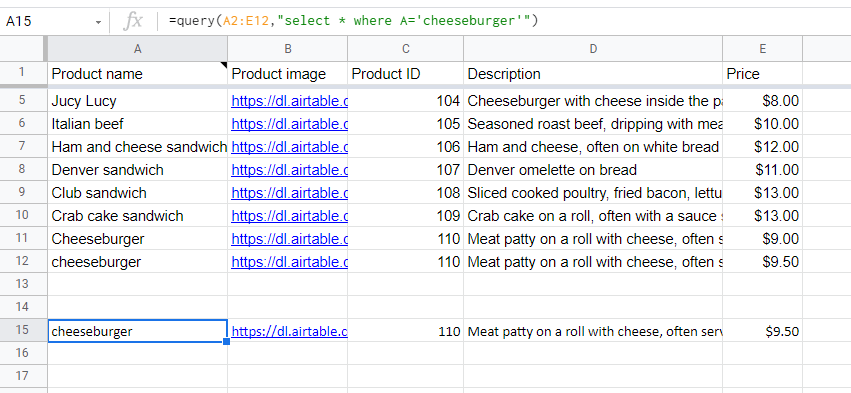The width and height of the screenshot is (851, 393).
Task: Select the Jucy Lucy cell
Action: click(x=137, y=101)
